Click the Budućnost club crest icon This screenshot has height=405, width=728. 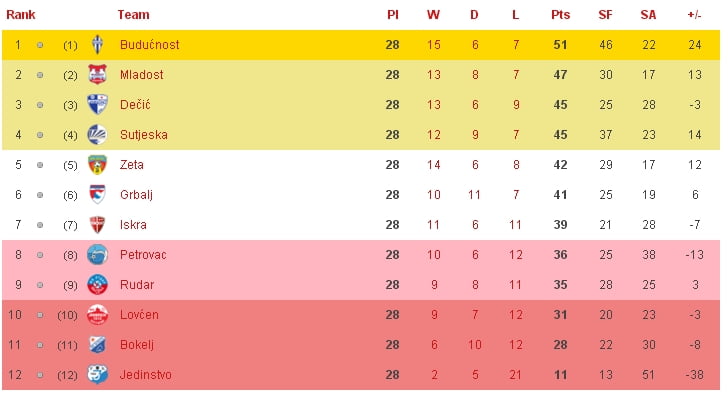tap(97, 45)
